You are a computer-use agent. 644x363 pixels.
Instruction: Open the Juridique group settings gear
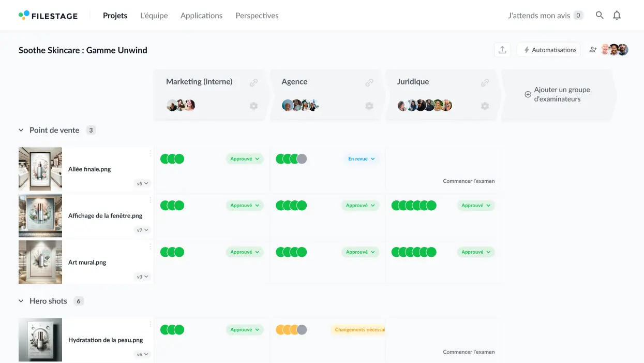point(485,106)
